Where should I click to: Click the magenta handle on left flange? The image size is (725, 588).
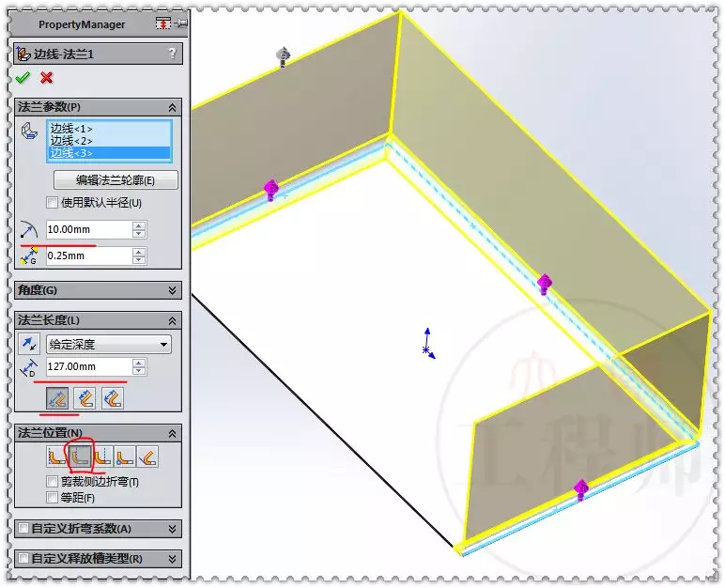coord(271,190)
